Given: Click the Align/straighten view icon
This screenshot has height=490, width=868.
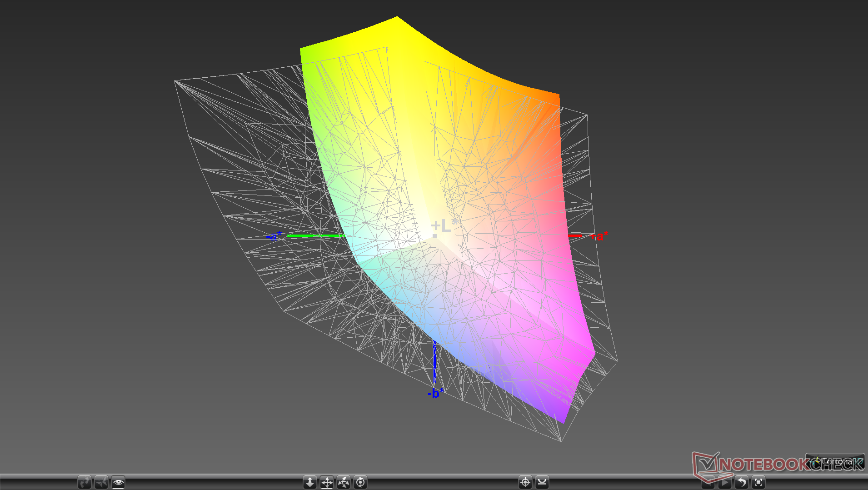Looking at the screenshot, I should (x=542, y=482).
